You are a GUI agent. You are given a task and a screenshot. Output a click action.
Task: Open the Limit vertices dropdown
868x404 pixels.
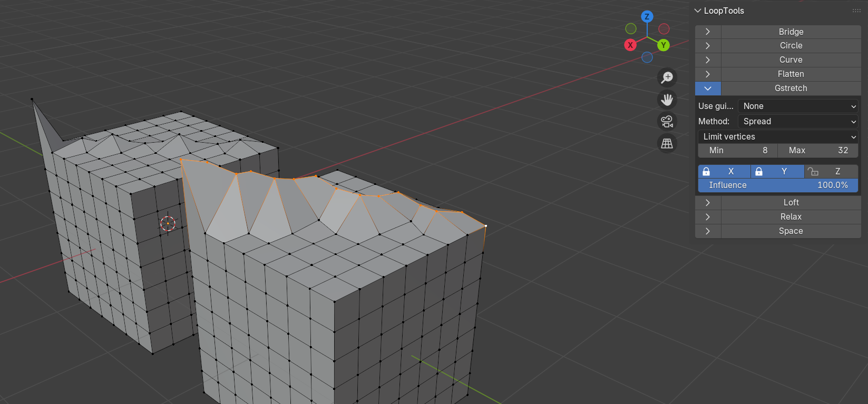tap(778, 136)
